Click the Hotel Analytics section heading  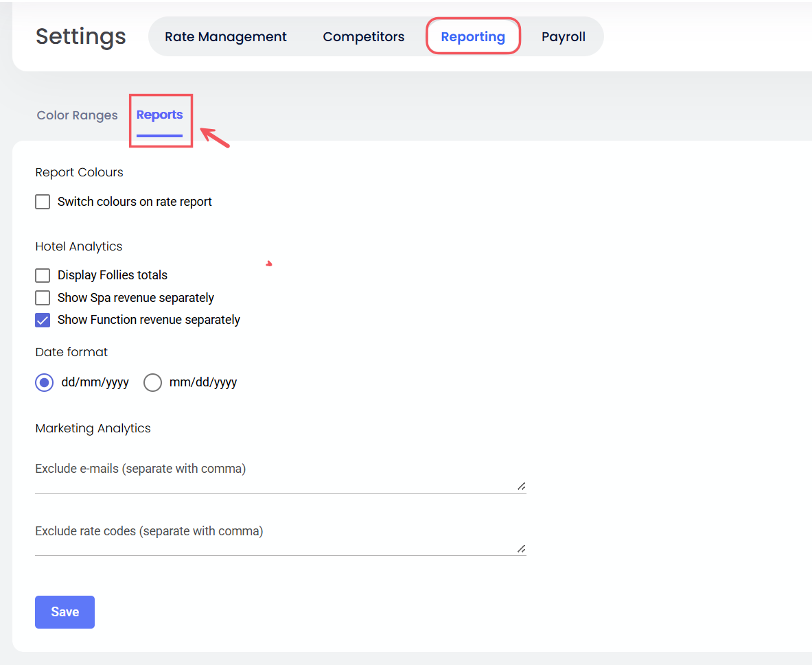pos(79,246)
